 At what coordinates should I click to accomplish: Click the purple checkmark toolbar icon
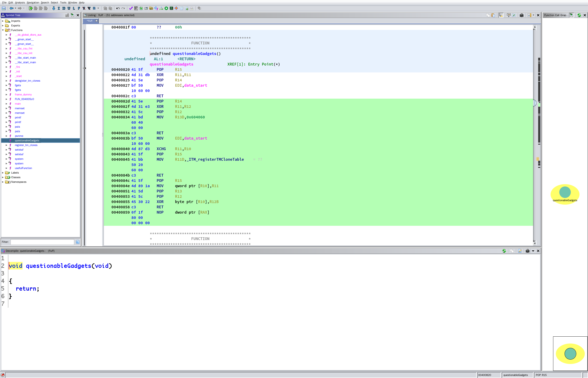point(131,8)
